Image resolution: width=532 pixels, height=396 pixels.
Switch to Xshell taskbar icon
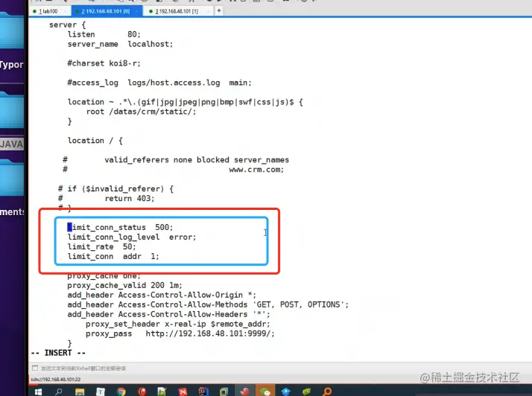[244, 392]
